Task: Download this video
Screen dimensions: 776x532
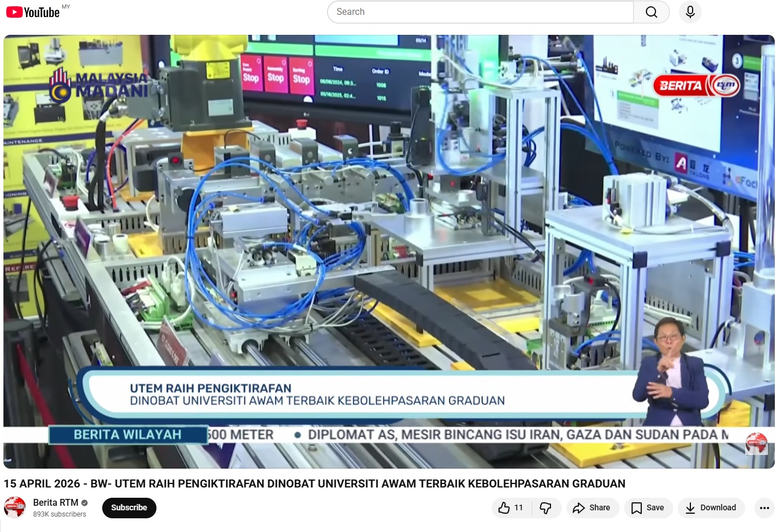Action: [711, 507]
